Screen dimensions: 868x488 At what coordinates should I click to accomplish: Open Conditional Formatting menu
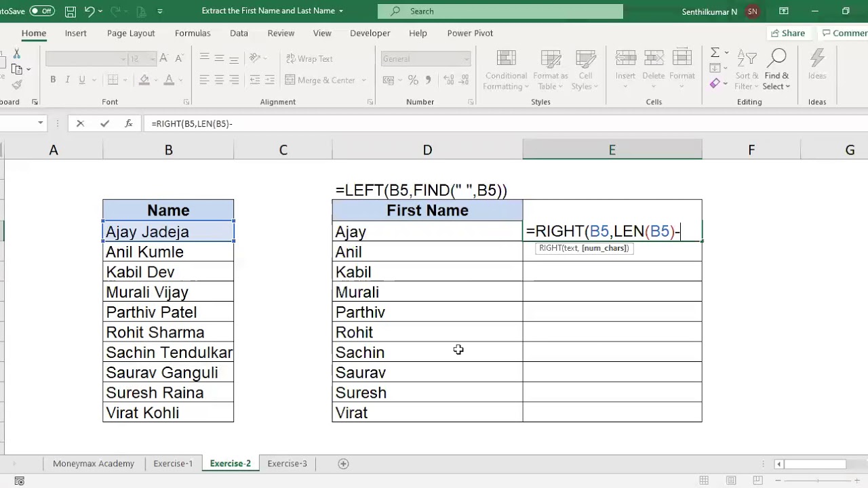(x=506, y=69)
